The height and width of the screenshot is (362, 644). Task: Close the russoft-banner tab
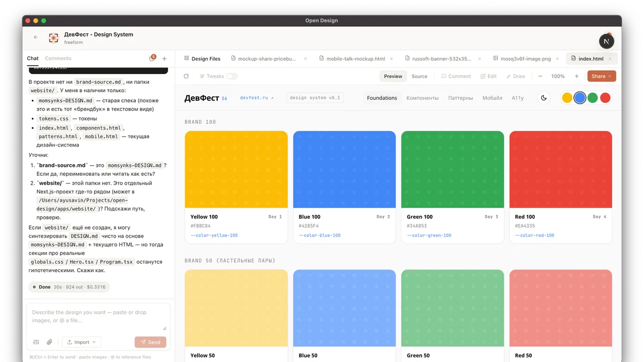pos(479,59)
